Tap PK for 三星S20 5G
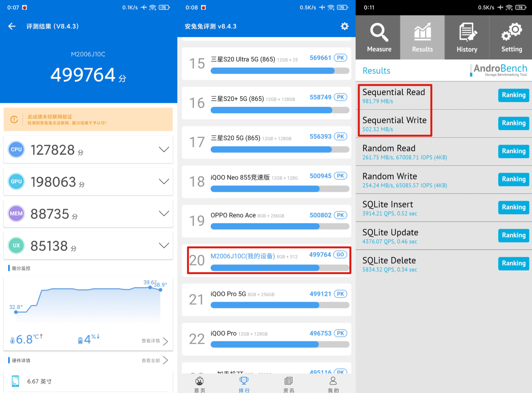Screen dimensions: 532x393 (x=341, y=137)
